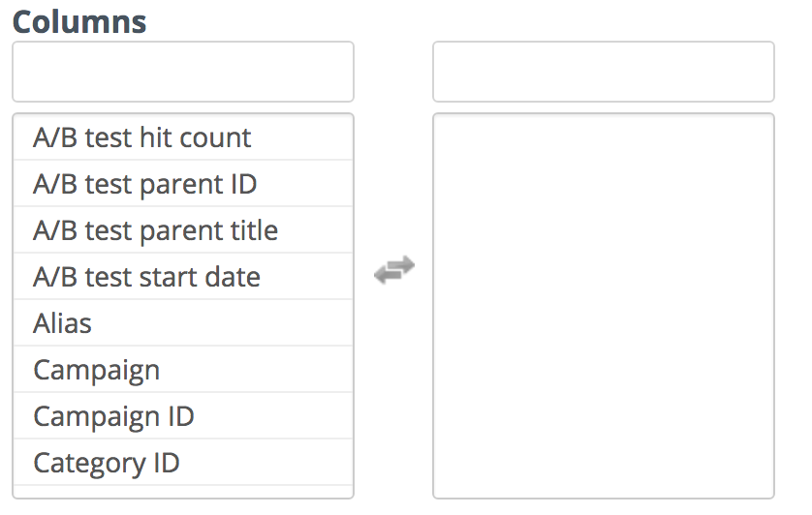
Task: Activate the left search box to filter columns
Action: (183, 72)
